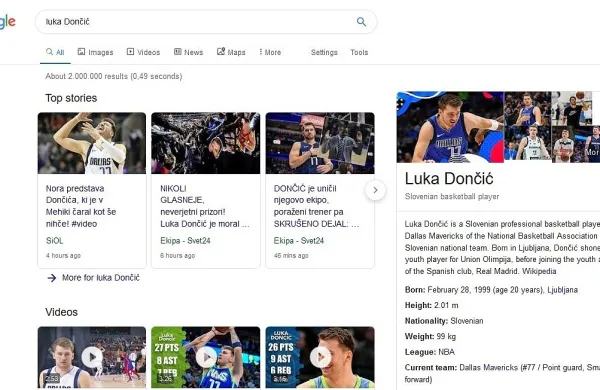Open the 'DONČIĆ je uničil njegovo ekipo' story
600x390 pixels.
click(x=316, y=206)
